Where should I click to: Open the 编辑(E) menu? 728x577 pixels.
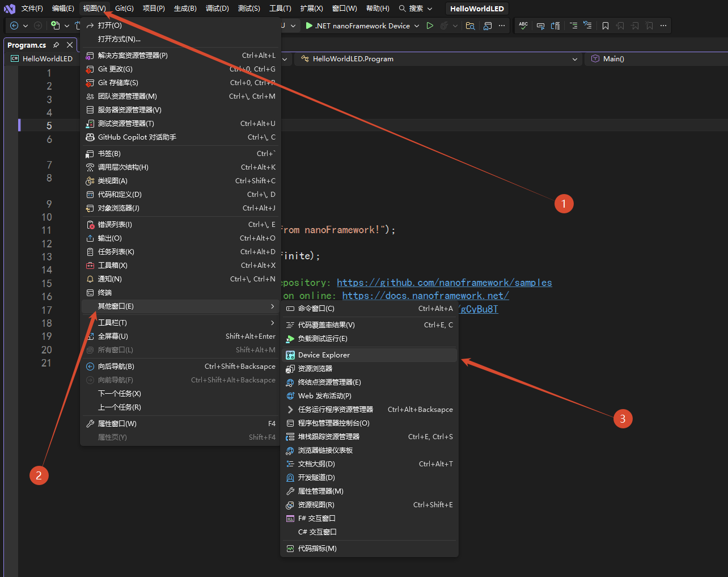[x=63, y=9]
